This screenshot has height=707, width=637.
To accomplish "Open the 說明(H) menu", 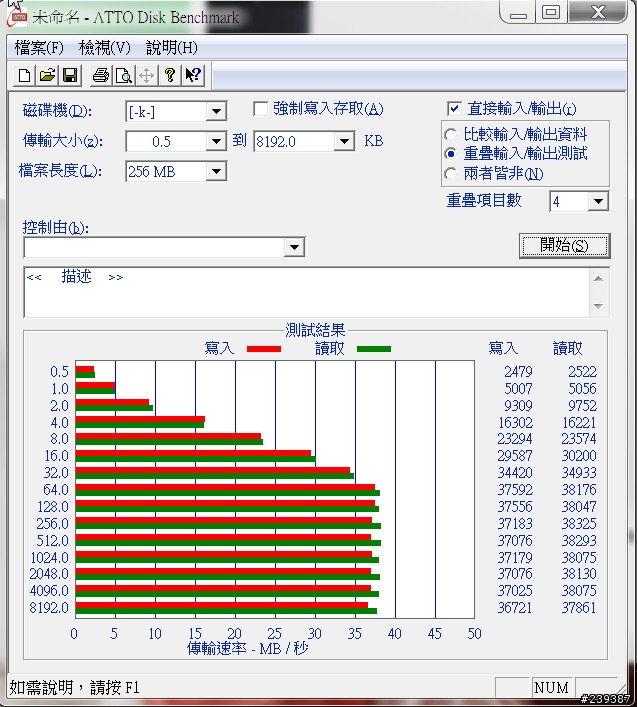I will click(x=172, y=47).
